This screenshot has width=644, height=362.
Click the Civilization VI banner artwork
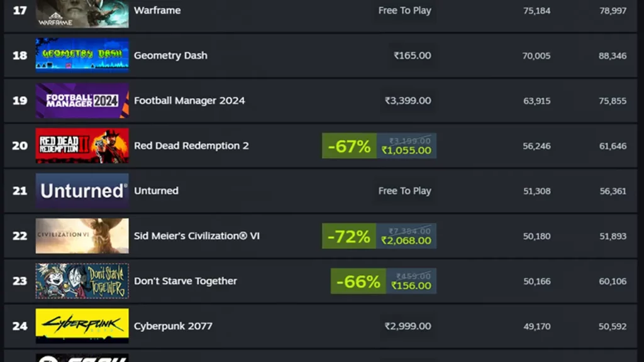(82, 236)
